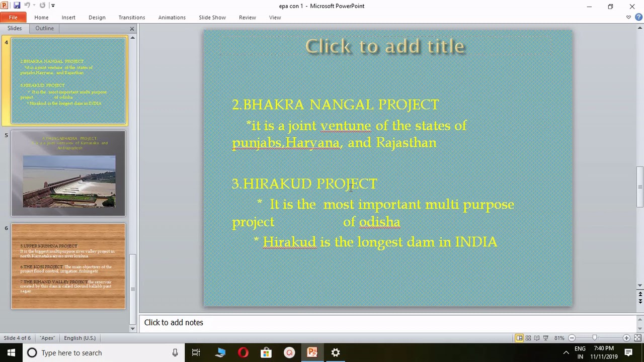Start Slide Show from status bar icon

[x=546, y=338]
